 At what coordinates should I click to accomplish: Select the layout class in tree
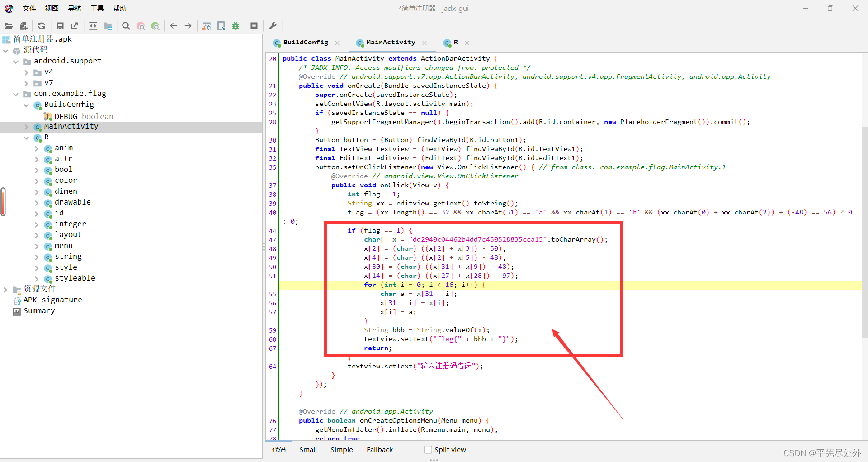pyautogui.click(x=68, y=235)
